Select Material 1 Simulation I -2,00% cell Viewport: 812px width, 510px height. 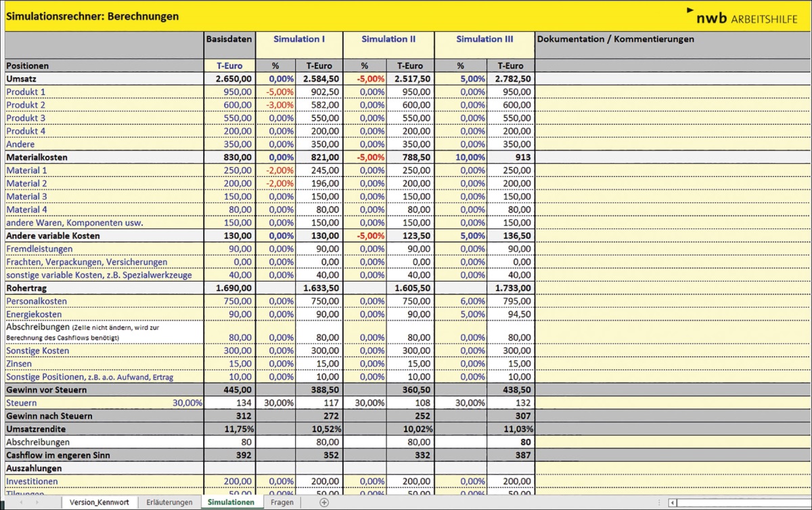click(276, 171)
